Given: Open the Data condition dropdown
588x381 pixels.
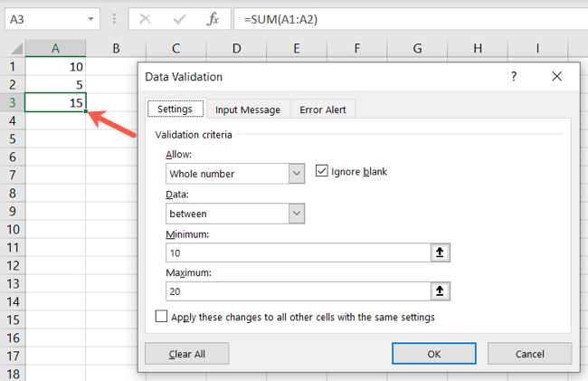Looking at the screenshot, I should [295, 214].
